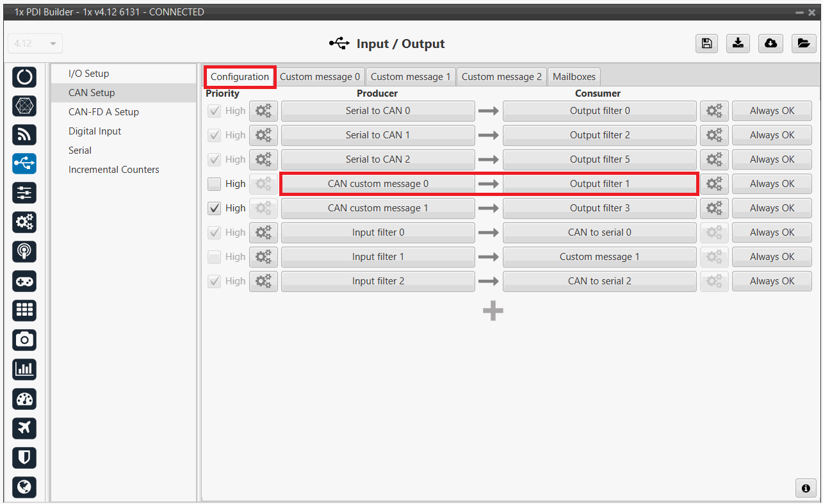Toggle High priority checkbox for Serial to CAN 0
Viewport: 823px width, 504px height.
pyautogui.click(x=215, y=111)
